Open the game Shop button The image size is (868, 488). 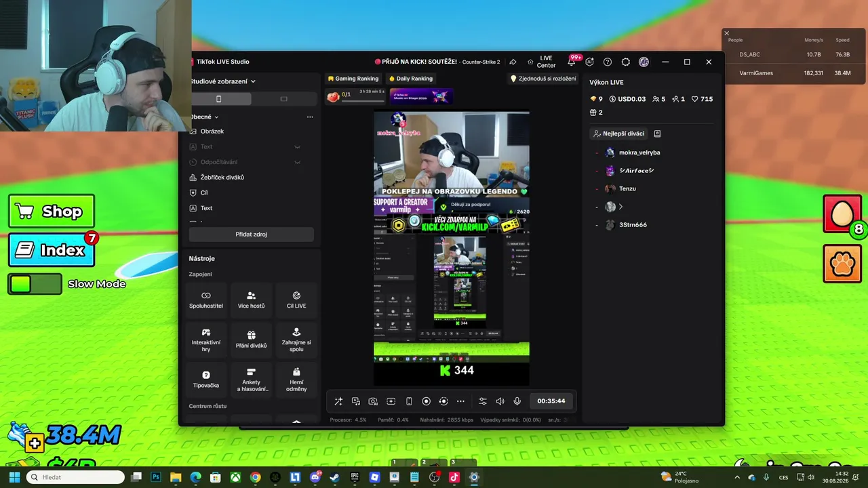(52, 211)
